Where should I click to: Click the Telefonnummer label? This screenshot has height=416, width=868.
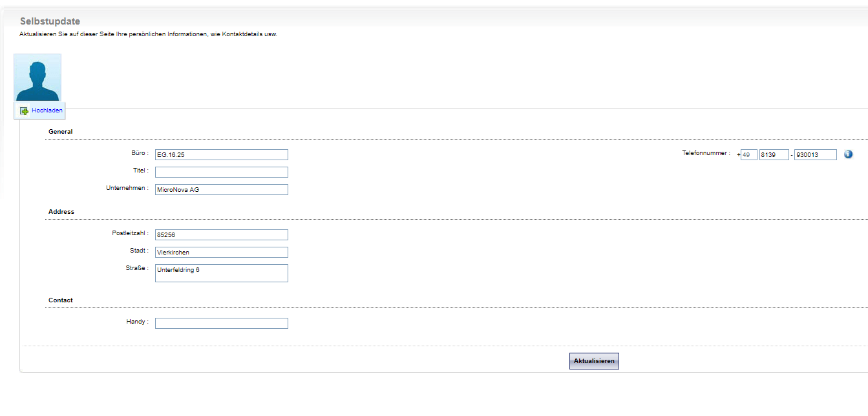(x=706, y=153)
